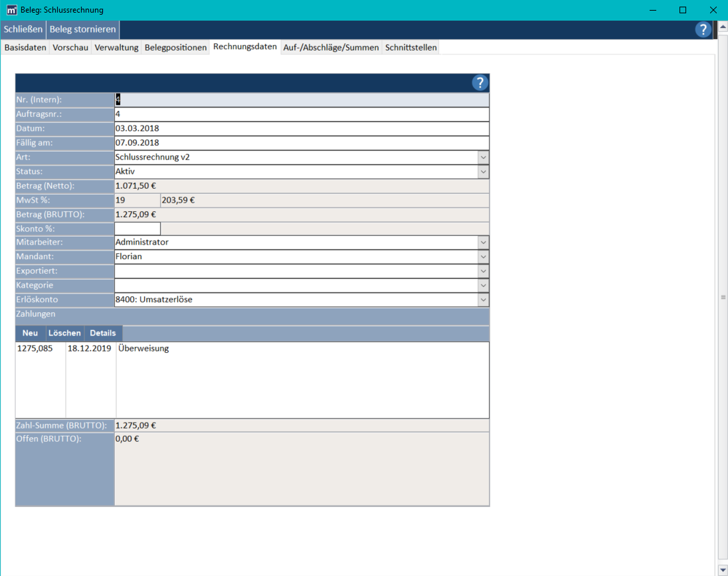
Task: Expand the Mitarbeiter dropdown
Action: click(x=483, y=242)
